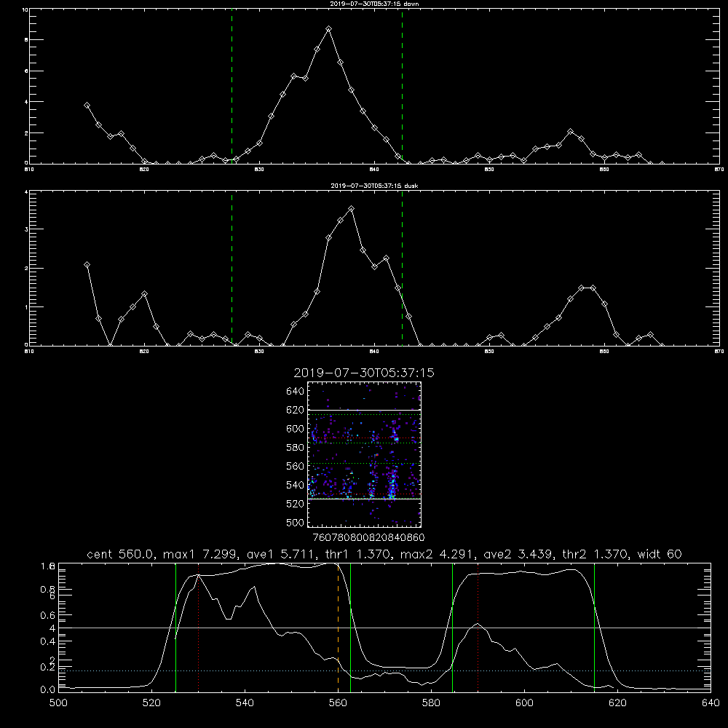Click the '2019-07-30T05:37:15 dusk' plot title
The image size is (728, 728).
coord(374,186)
